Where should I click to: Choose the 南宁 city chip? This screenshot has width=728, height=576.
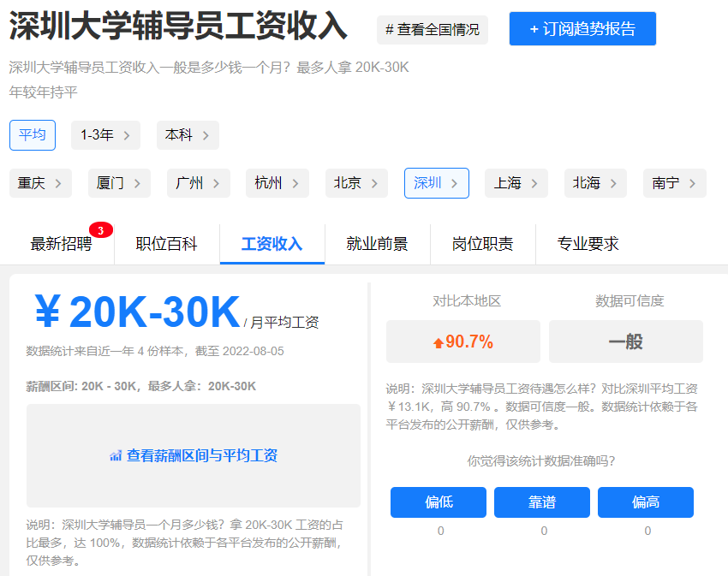point(675,183)
